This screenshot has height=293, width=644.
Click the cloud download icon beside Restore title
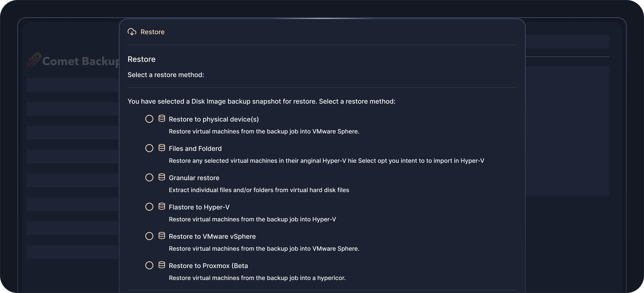[132, 32]
